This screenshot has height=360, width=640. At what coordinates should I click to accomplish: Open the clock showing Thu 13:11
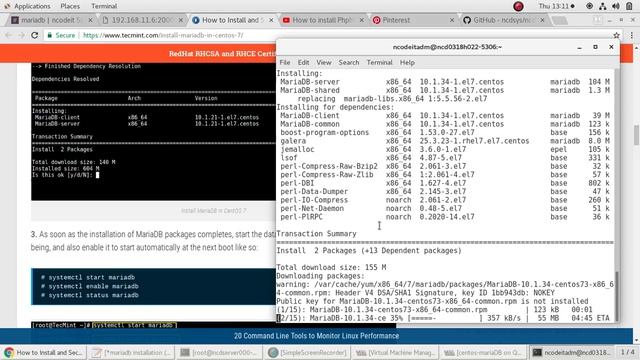[x=556, y=6]
